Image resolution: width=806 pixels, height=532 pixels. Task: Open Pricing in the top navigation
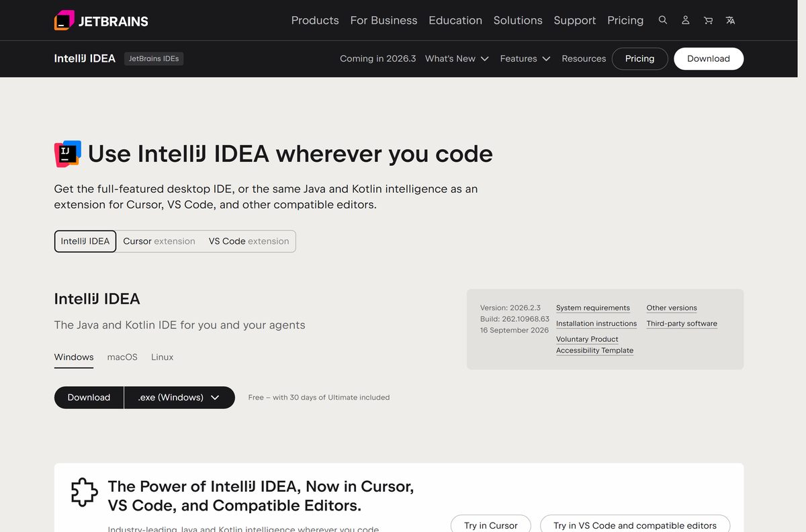coord(625,20)
